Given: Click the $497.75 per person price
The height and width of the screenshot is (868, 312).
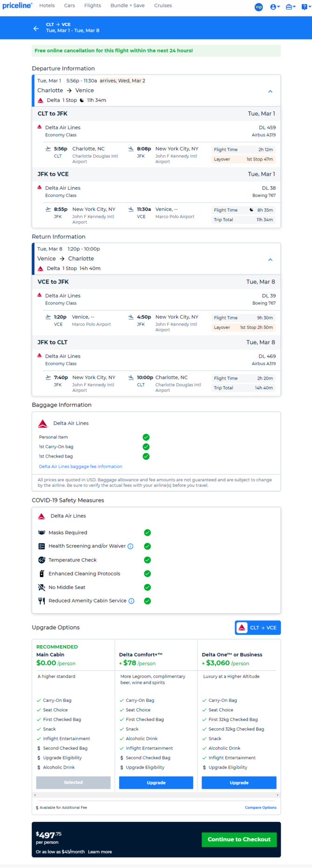Looking at the screenshot, I should click(x=48, y=835).
